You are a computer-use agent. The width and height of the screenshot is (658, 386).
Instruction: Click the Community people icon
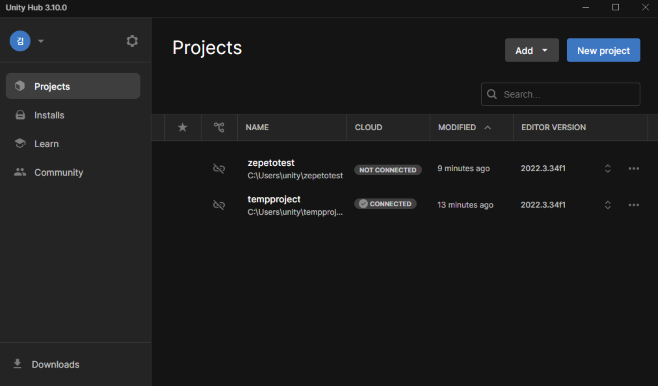tap(20, 172)
